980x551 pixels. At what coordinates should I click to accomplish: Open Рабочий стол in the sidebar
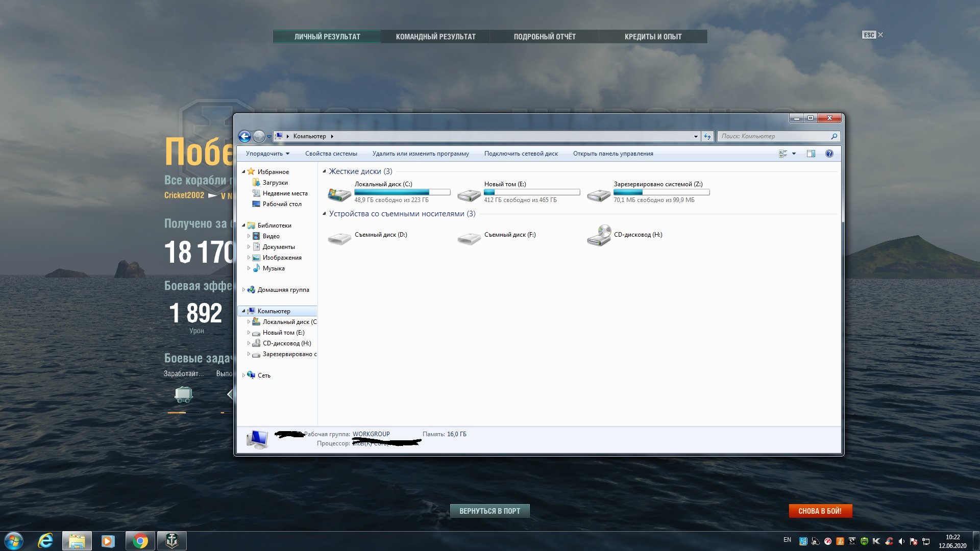pyautogui.click(x=282, y=204)
